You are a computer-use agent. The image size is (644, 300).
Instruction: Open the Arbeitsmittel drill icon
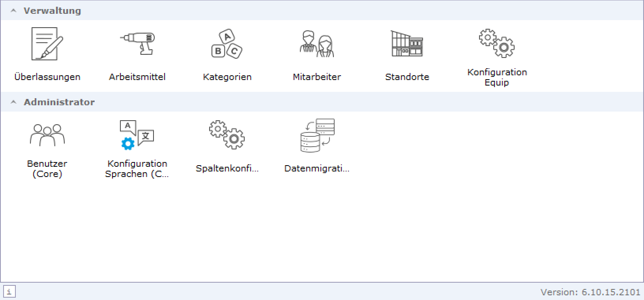tap(137, 43)
